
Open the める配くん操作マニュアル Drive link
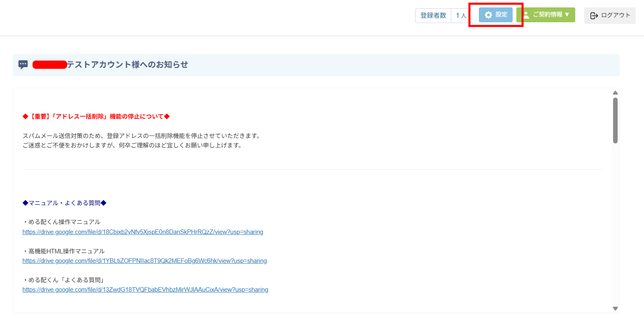pyautogui.click(x=142, y=232)
